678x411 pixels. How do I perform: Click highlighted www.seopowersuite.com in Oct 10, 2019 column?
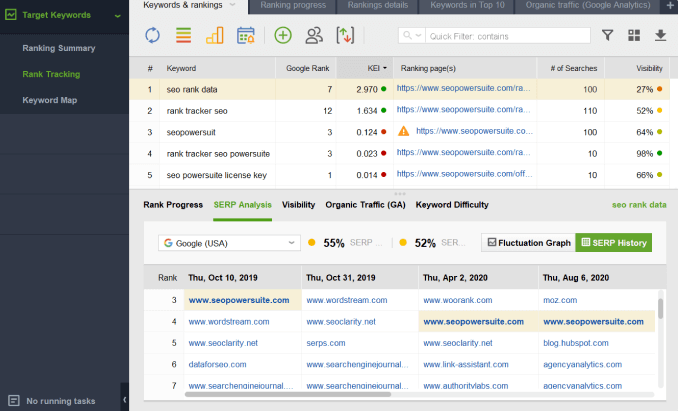pos(239,300)
